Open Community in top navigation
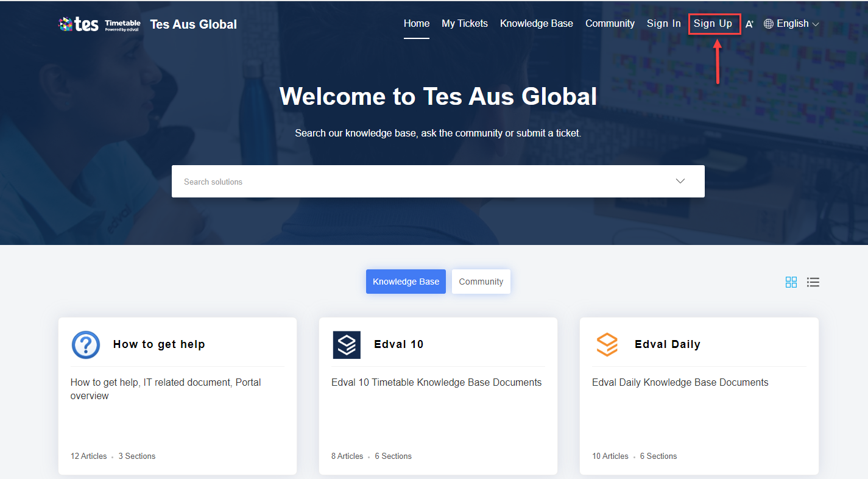Viewport: 868px width, 479px height. click(610, 24)
